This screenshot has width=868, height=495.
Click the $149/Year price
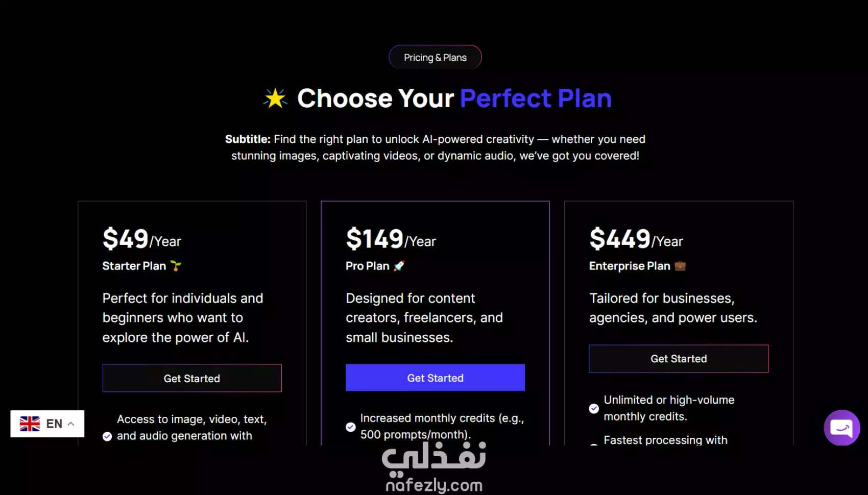pos(391,239)
